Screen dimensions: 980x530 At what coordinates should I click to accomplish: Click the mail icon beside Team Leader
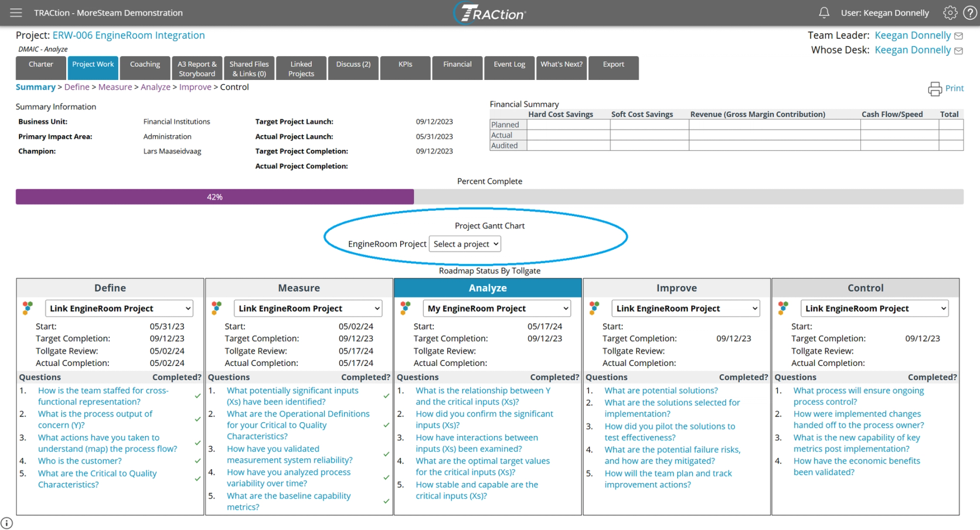[x=959, y=36]
